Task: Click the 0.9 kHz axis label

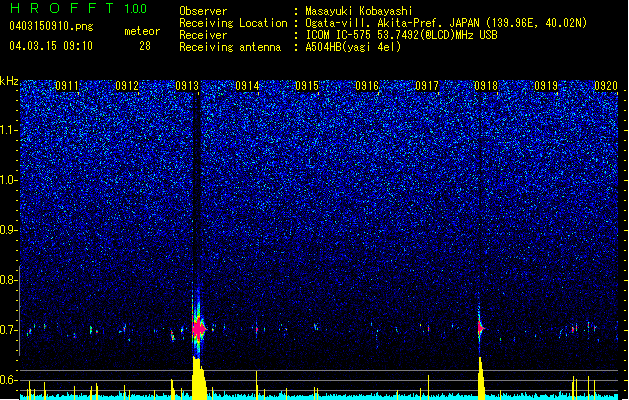Action: coord(8,230)
